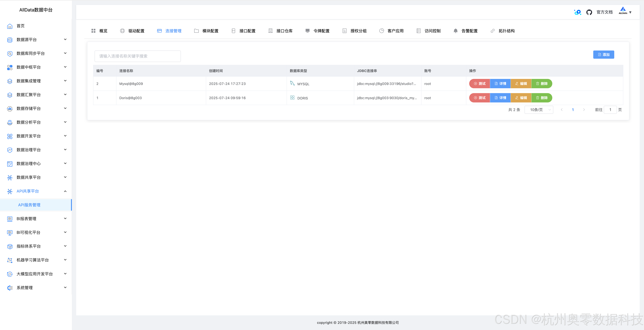Click the 客户应用 pie chart icon

(382, 31)
